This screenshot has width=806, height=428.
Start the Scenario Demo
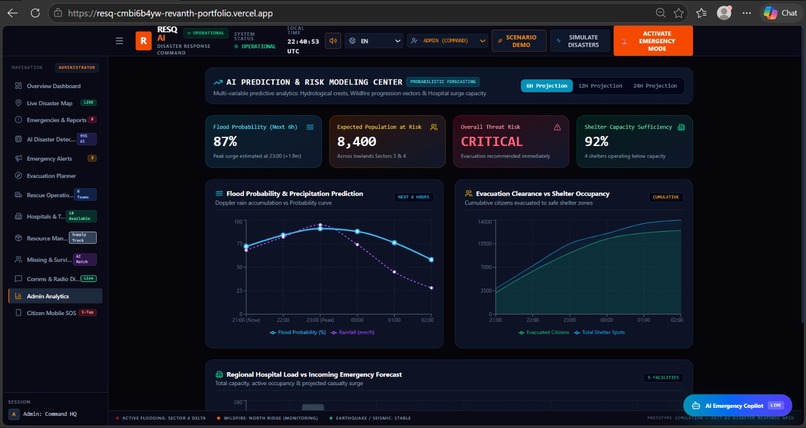click(x=519, y=41)
